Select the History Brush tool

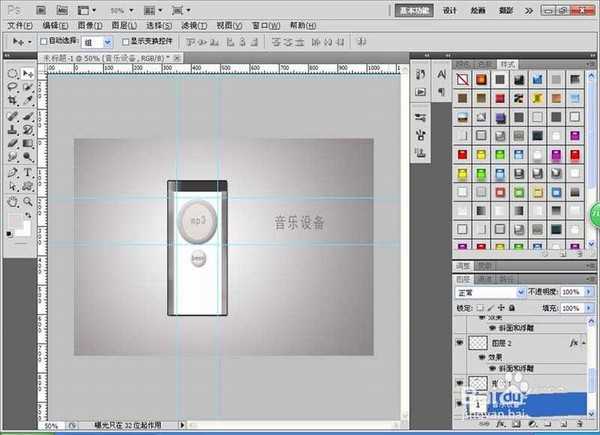28,130
